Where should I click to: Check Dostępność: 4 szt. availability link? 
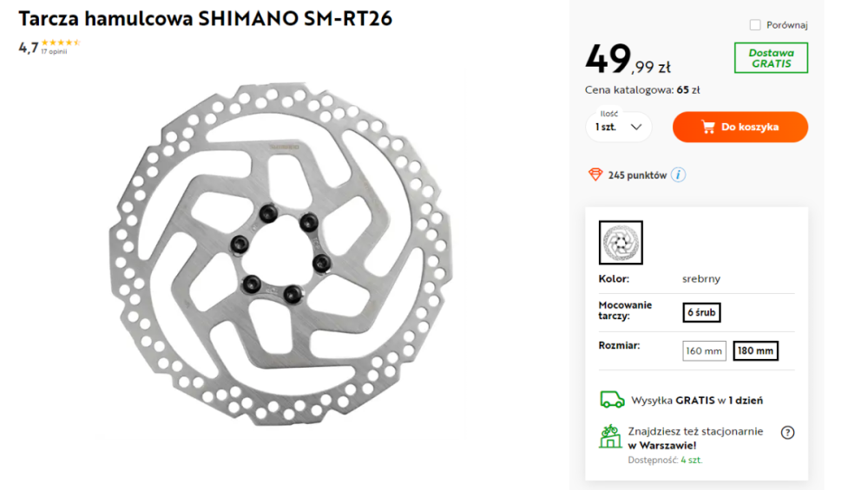coord(665,460)
